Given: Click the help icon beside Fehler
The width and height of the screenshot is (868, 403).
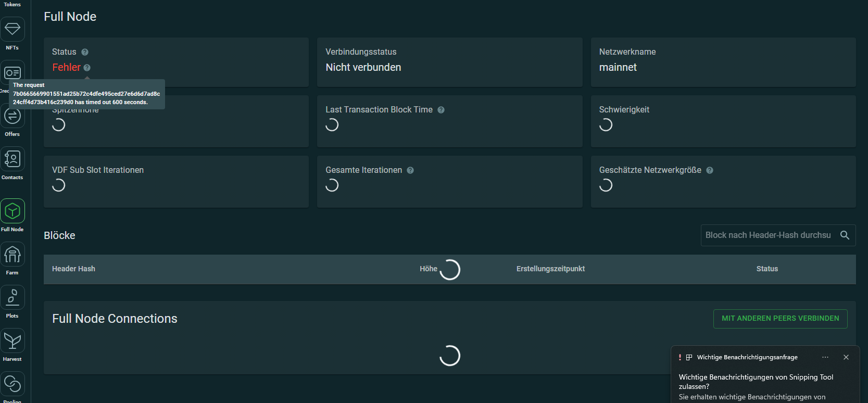Looking at the screenshot, I should (87, 68).
